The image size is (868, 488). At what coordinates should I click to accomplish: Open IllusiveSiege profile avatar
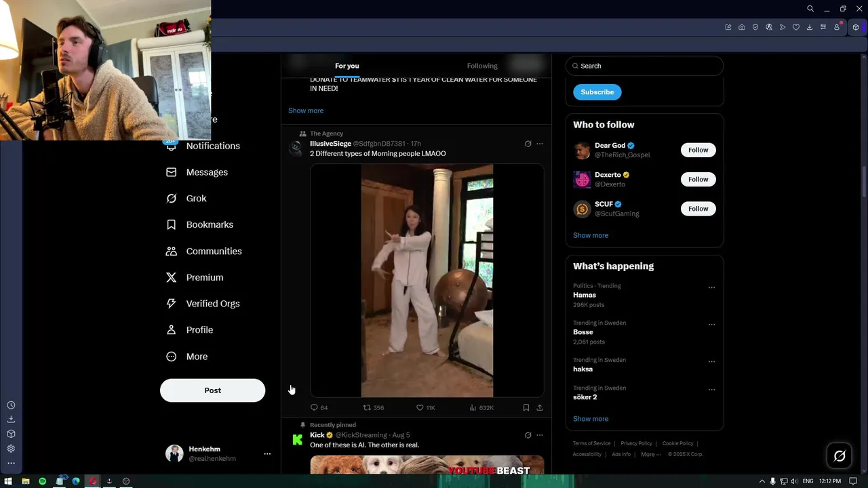coord(296,148)
